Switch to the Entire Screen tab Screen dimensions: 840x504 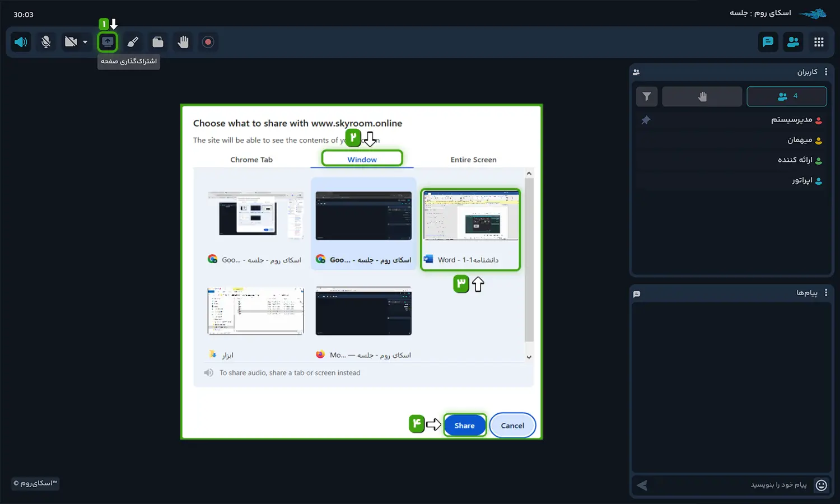[473, 160]
